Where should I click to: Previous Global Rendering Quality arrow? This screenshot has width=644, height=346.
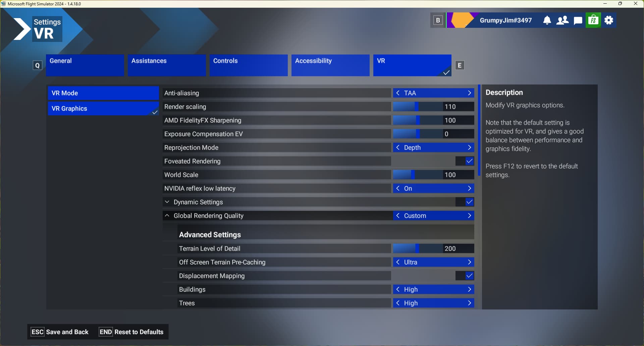click(x=398, y=216)
